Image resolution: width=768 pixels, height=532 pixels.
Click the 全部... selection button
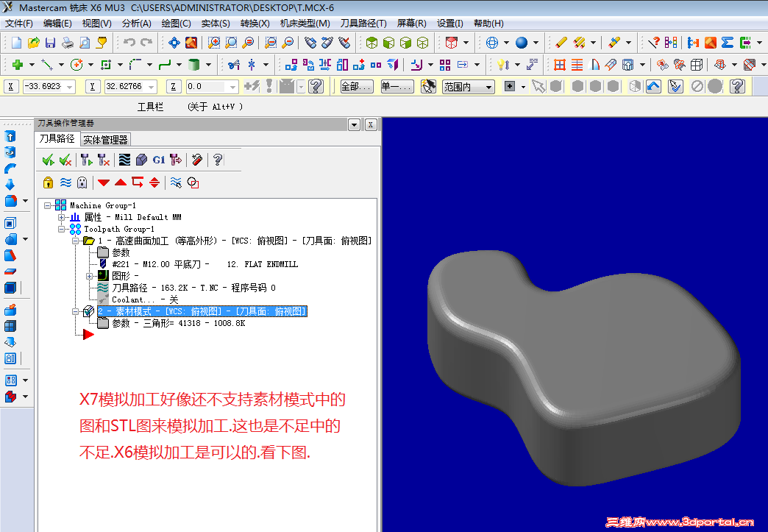tap(357, 87)
